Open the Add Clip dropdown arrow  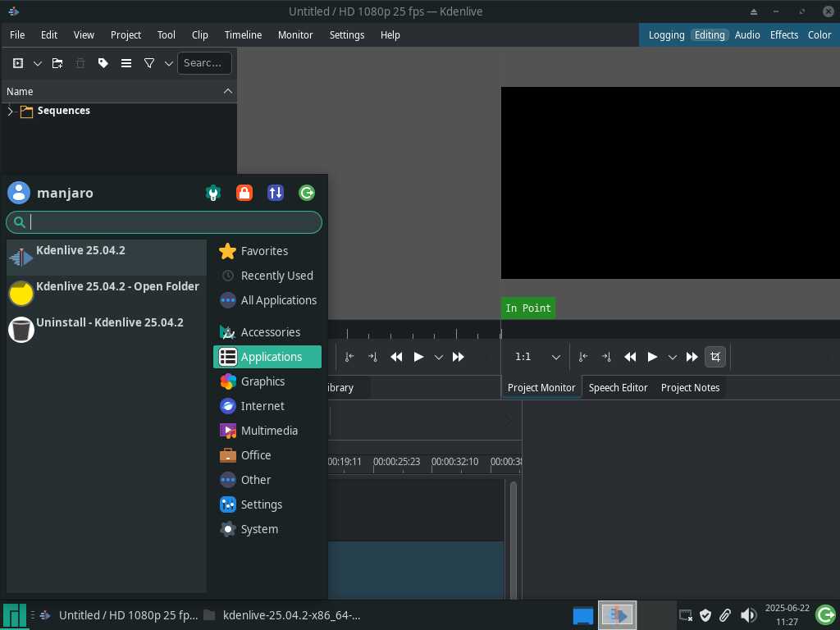pyautogui.click(x=38, y=63)
